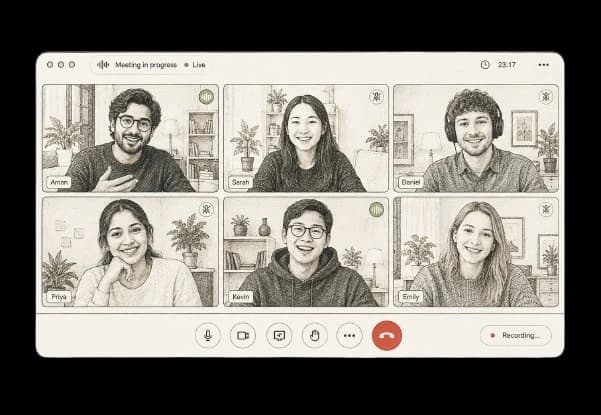Image resolution: width=601 pixels, height=415 pixels.
Task: Close the meeting window with first window dot
Action: [50, 65]
